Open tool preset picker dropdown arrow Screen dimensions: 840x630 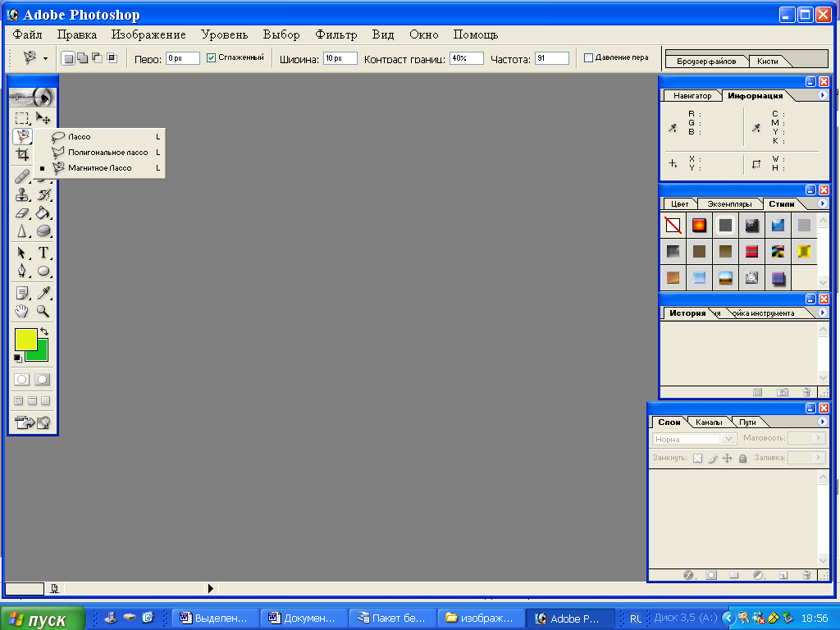tap(46, 58)
